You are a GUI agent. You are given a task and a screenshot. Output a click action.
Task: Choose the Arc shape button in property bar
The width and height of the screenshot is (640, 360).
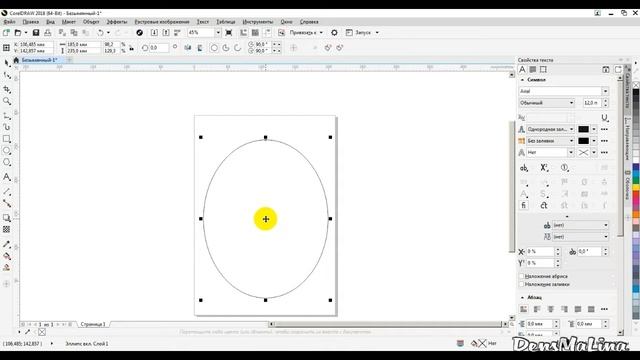click(238, 48)
